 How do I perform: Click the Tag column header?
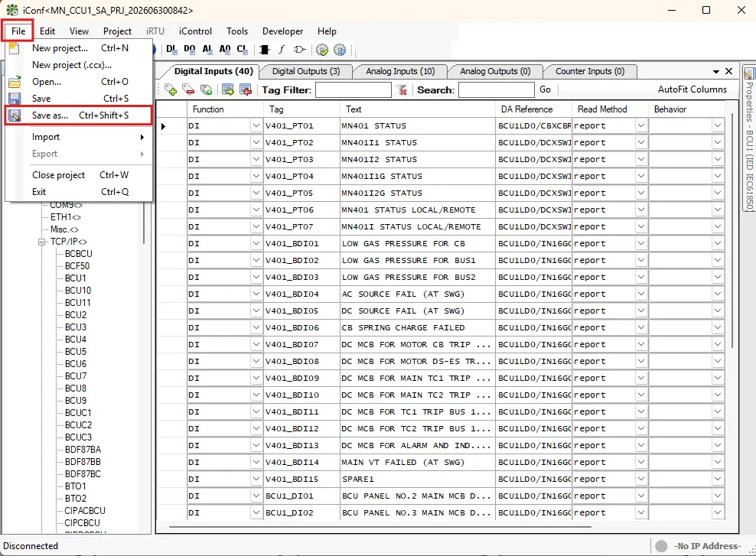point(301,109)
